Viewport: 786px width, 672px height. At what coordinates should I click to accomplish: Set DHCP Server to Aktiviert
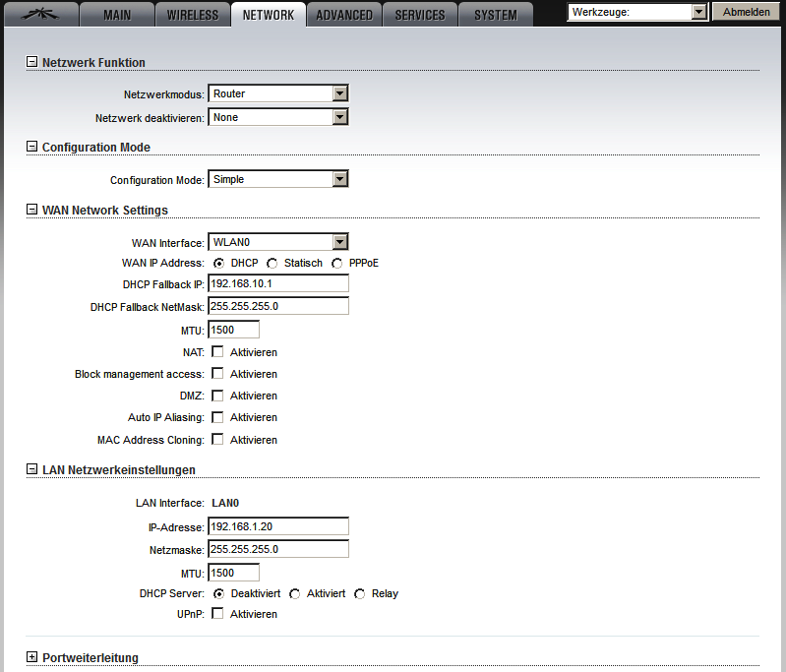pos(295,594)
